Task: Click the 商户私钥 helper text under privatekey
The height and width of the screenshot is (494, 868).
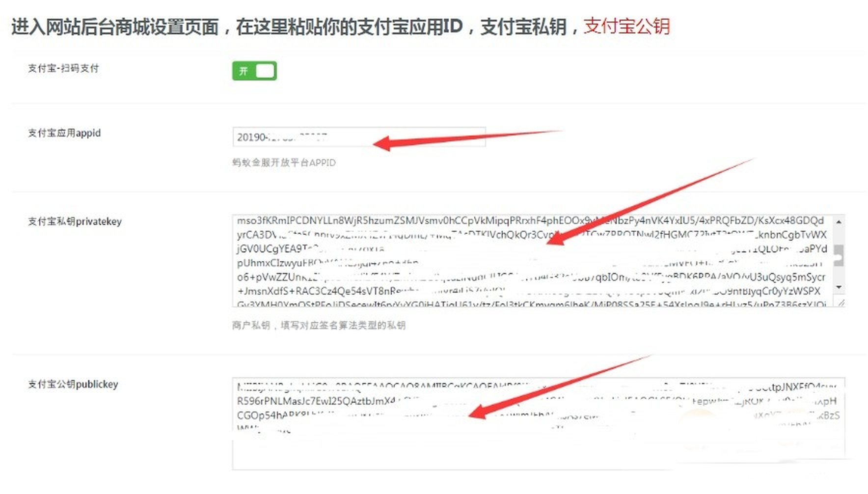Action: point(319,325)
